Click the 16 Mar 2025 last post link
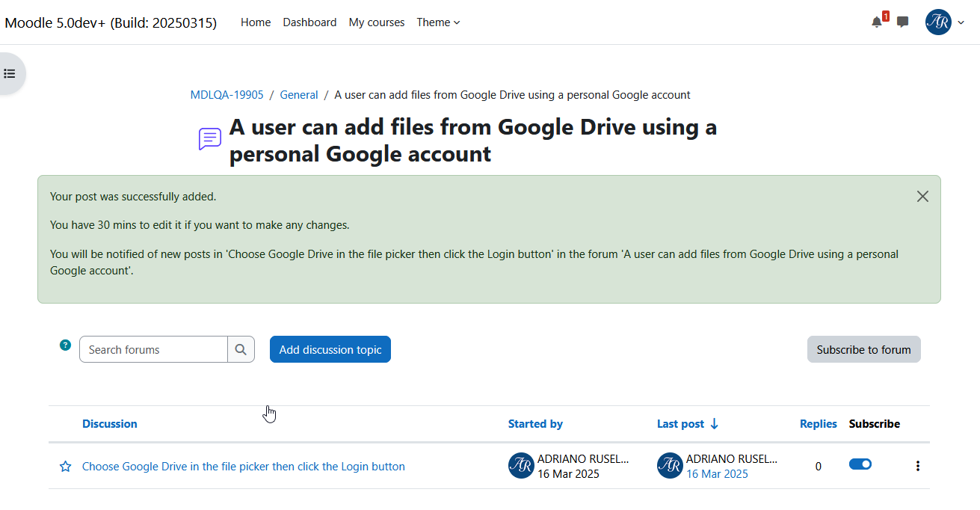This screenshot has height=510, width=980. 717,474
